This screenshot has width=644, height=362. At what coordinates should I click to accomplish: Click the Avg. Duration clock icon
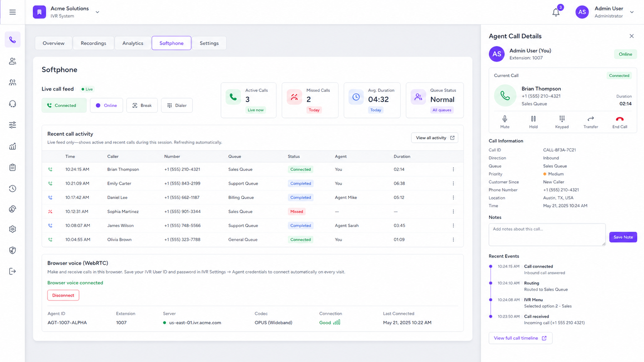[x=356, y=97]
